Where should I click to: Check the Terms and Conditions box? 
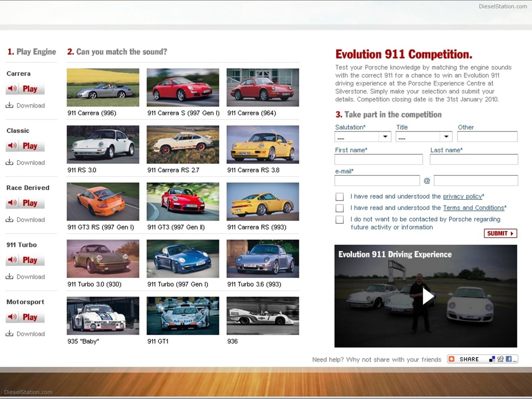(x=339, y=208)
